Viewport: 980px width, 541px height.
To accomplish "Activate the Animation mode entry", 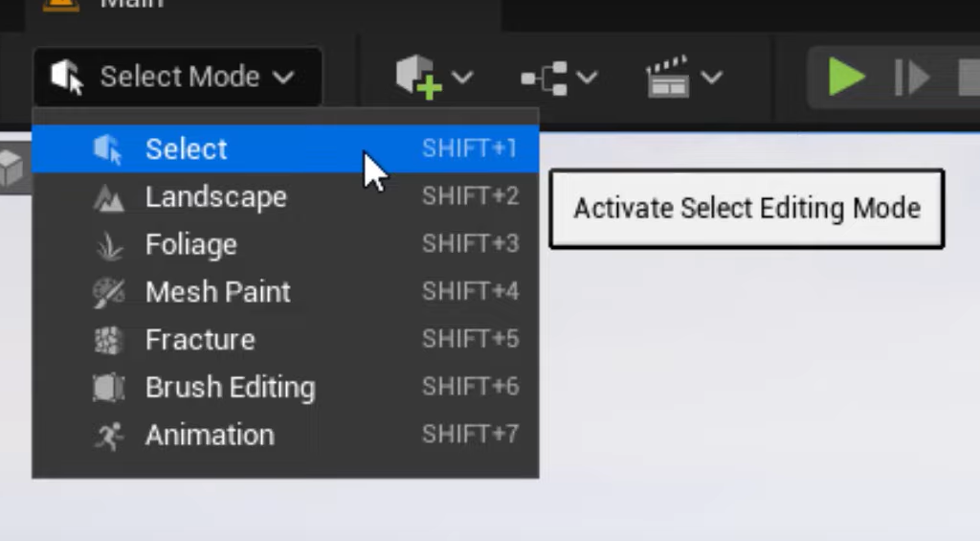I will (x=285, y=435).
